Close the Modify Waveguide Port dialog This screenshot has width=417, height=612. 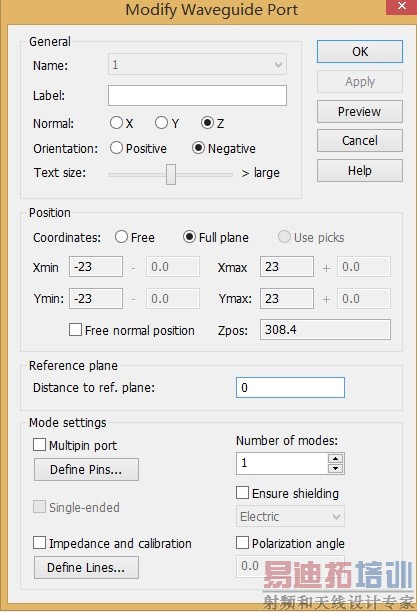[401, 6]
